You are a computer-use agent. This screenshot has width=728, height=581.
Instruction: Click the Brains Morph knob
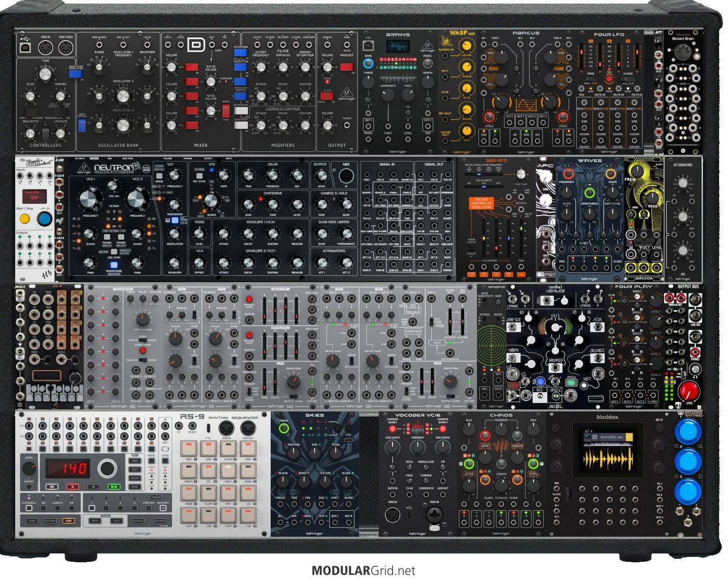(428, 81)
